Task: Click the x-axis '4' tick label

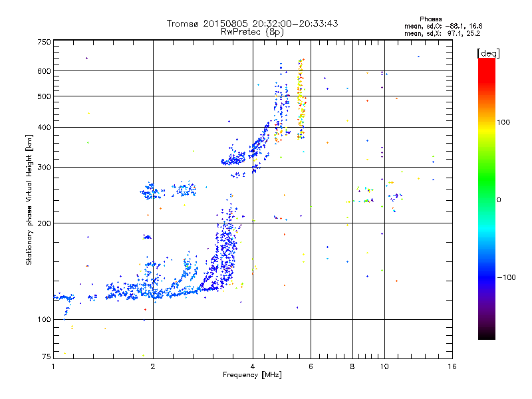Action: [x=253, y=366]
